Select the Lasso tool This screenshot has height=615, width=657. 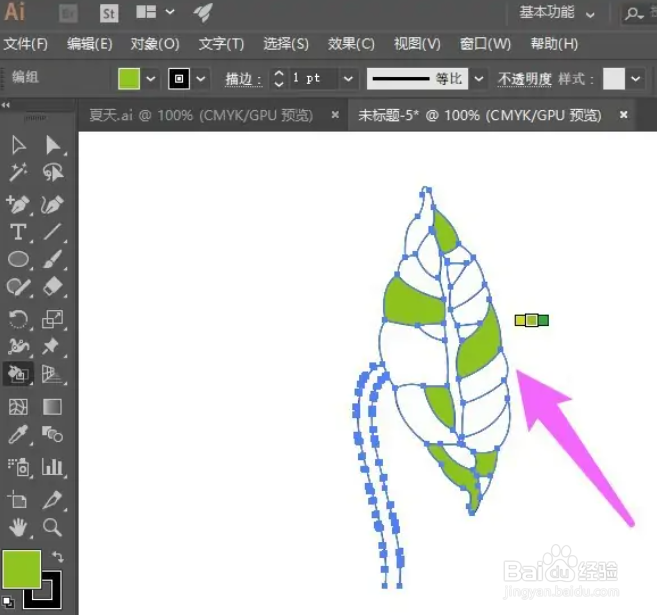point(53,172)
